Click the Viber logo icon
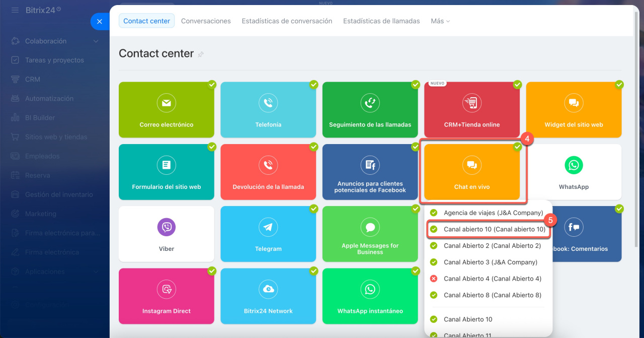The width and height of the screenshot is (644, 338). [167, 227]
